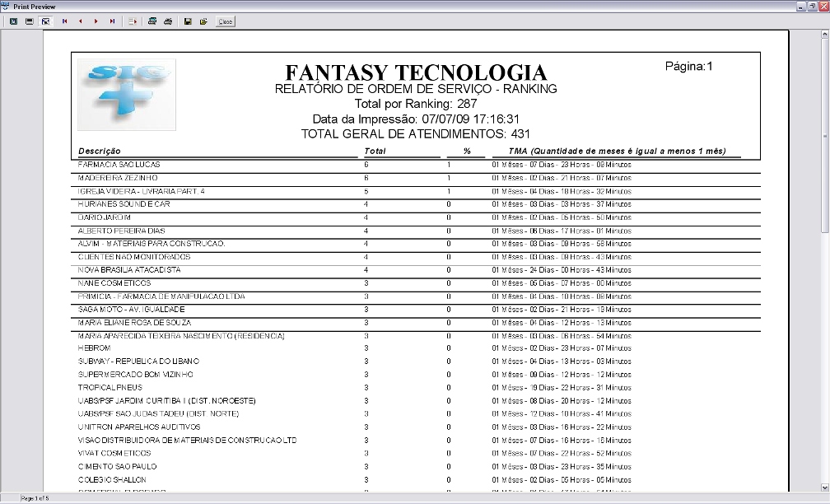The height and width of the screenshot is (504, 830).
Task: Click the SIG+ logo image
Action: click(127, 94)
